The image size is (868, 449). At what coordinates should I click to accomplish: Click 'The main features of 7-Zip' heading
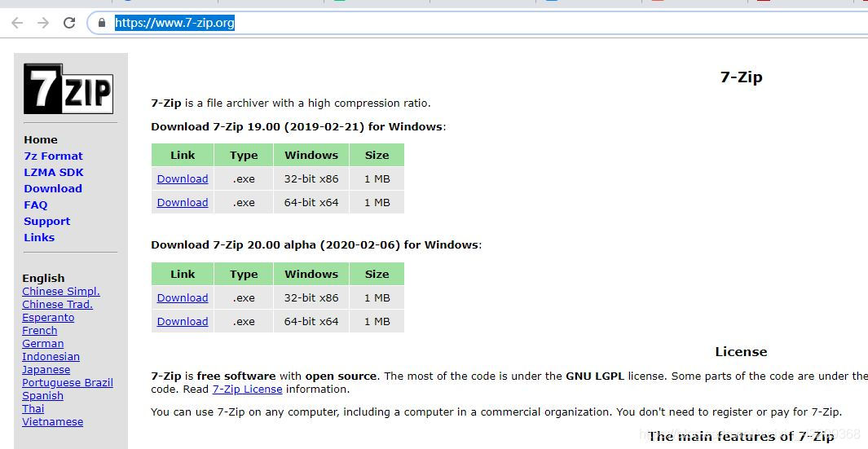(x=741, y=436)
